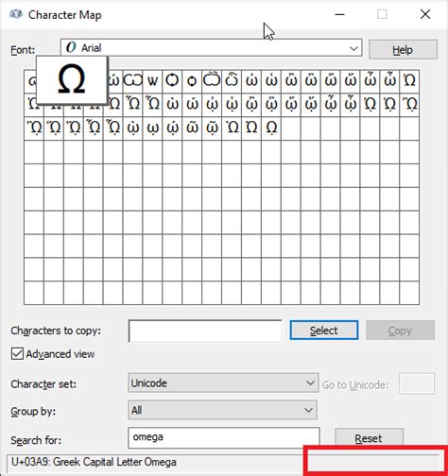Screen dimensions: 448x476
Task: Focus the Characters to copy field
Action: pyautogui.click(x=205, y=331)
